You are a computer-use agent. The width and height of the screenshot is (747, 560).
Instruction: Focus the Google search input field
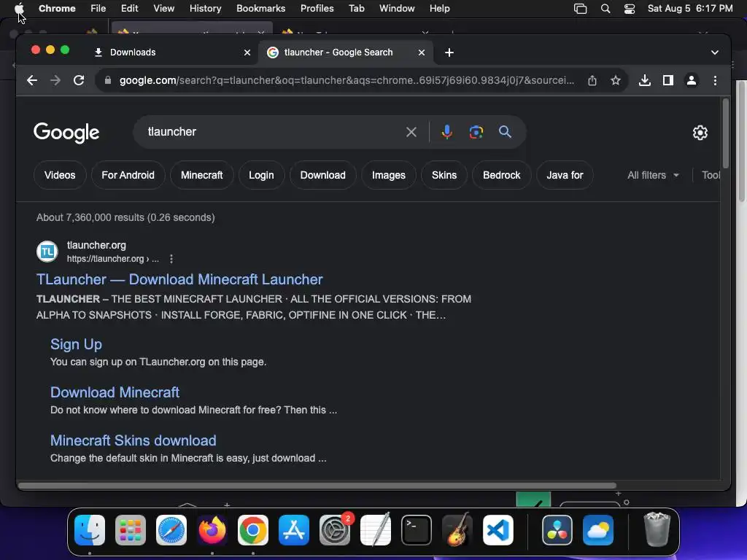pyautogui.click(x=271, y=132)
